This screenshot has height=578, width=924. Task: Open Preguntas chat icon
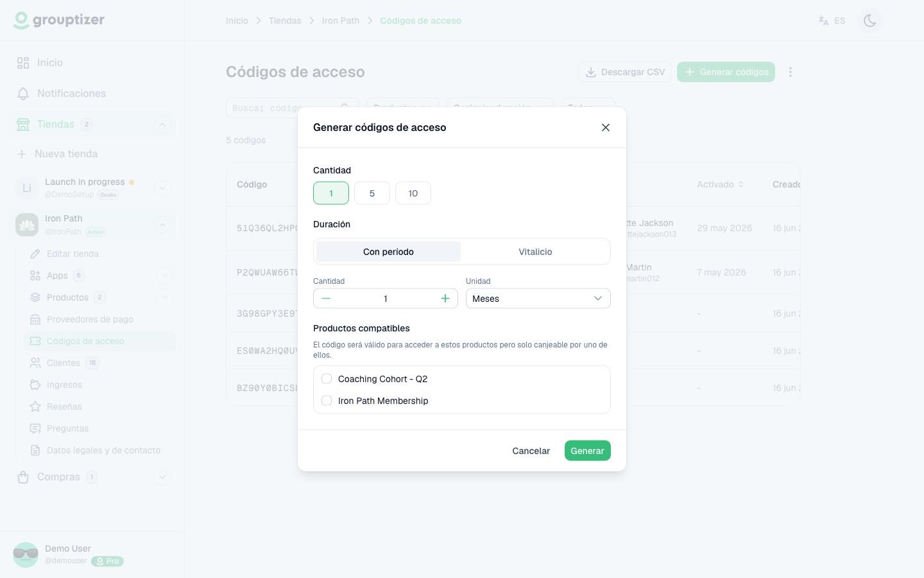click(35, 428)
